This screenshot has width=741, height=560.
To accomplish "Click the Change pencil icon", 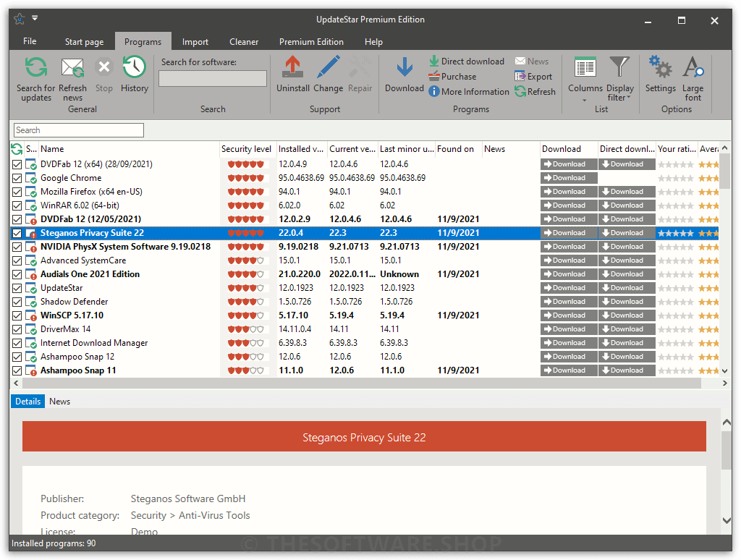I will (328, 67).
